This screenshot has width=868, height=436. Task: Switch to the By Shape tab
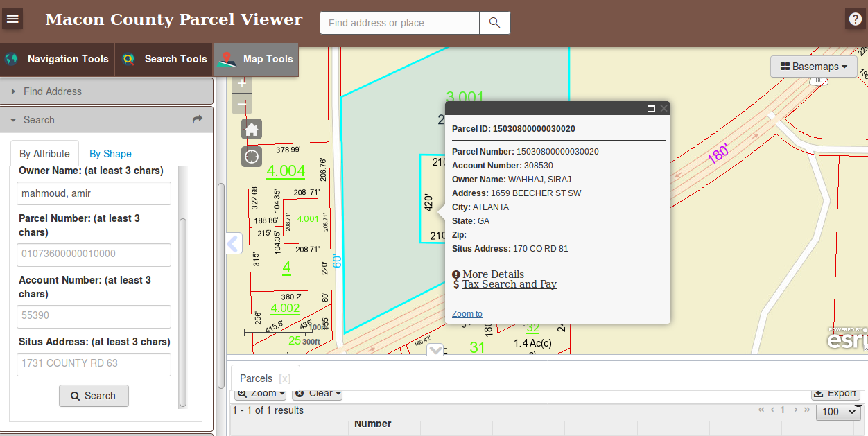tap(110, 154)
